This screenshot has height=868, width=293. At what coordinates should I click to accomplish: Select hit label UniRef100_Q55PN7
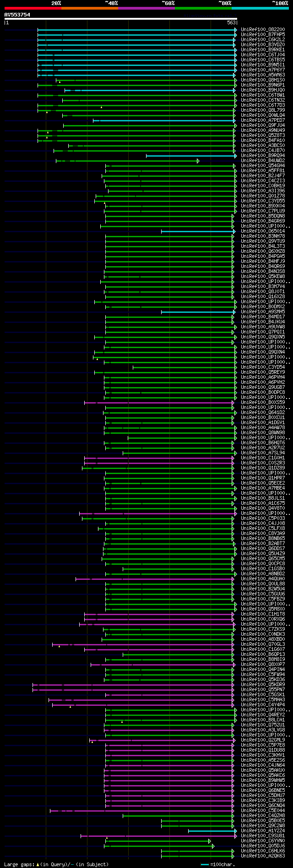pyautogui.click(x=263, y=690)
